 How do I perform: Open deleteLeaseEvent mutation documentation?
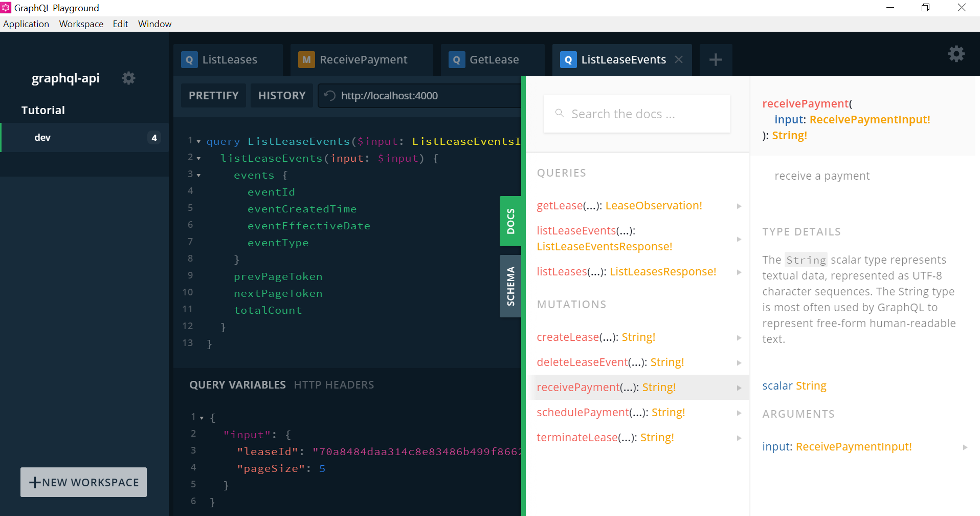(637, 362)
